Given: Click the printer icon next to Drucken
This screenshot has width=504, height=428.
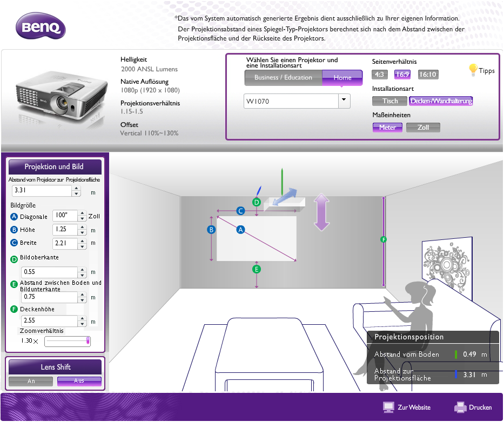Looking at the screenshot, I should coord(460,407).
